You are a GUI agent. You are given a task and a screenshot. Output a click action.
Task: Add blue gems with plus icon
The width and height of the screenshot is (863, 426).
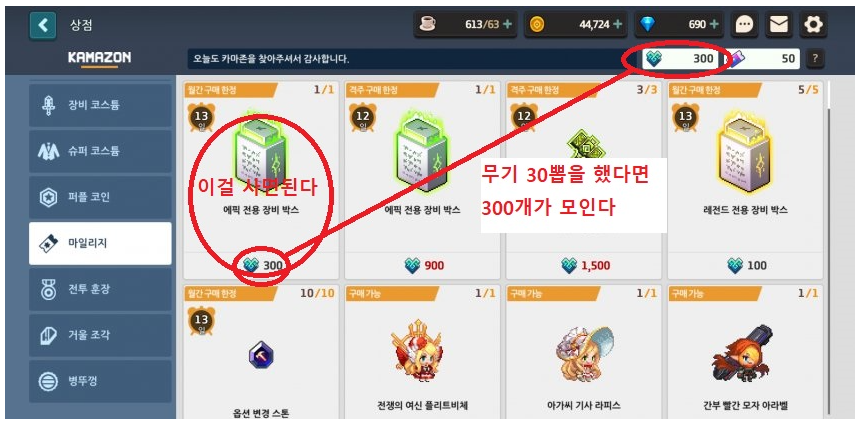tap(714, 24)
